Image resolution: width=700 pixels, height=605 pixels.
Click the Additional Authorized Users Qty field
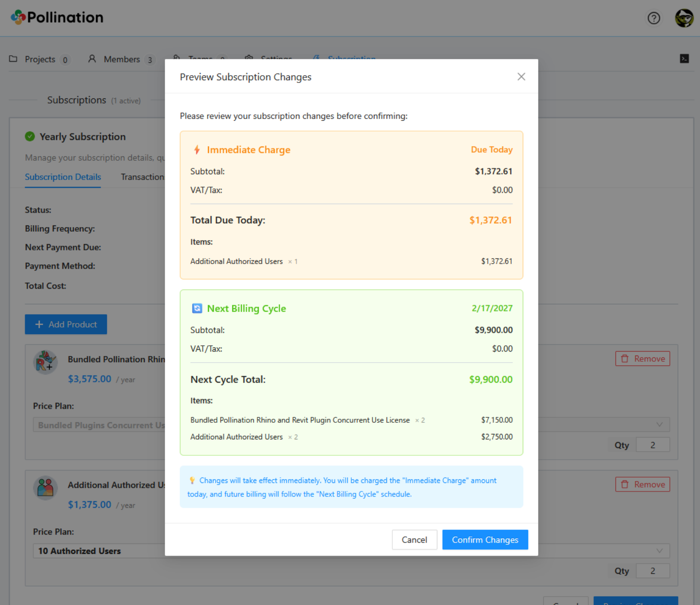click(652, 571)
